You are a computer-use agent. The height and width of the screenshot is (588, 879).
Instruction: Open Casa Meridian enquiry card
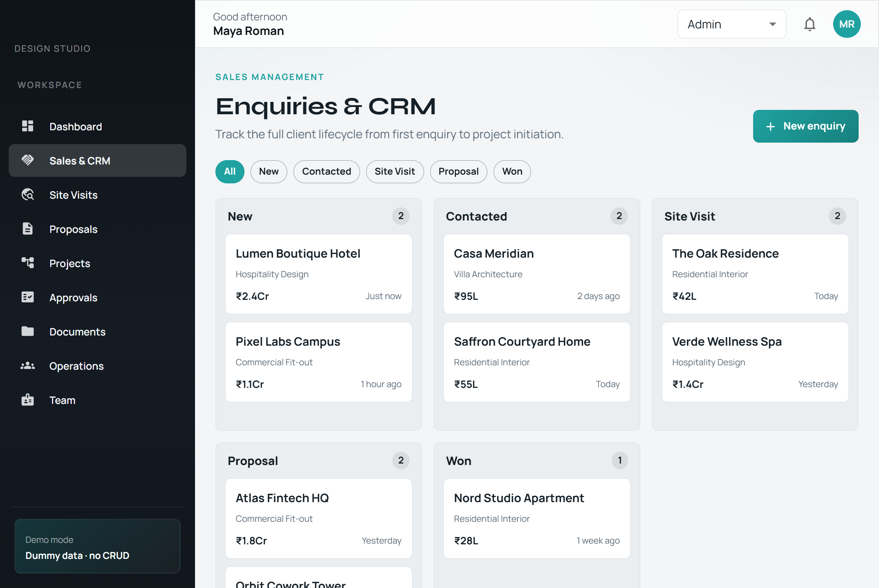537,274
